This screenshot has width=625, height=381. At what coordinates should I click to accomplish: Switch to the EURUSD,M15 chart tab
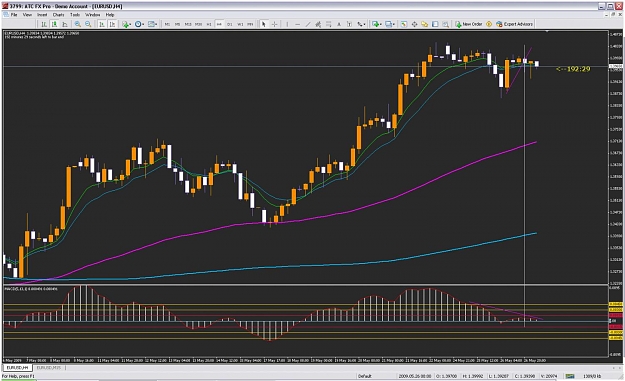pyautogui.click(x=49, y=367)
